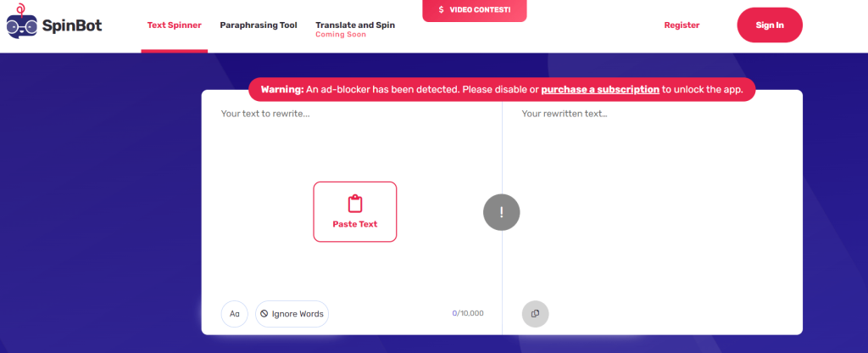This screenshot has height=353, width=868.
Task: Select the Text Spinner tab
Action: 175,25
